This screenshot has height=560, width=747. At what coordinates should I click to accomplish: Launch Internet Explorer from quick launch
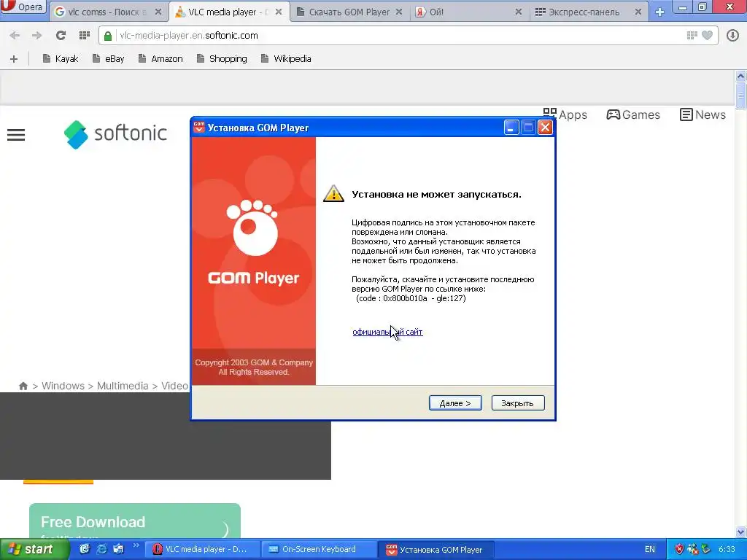pyautogui.click(x=101, y=549)
